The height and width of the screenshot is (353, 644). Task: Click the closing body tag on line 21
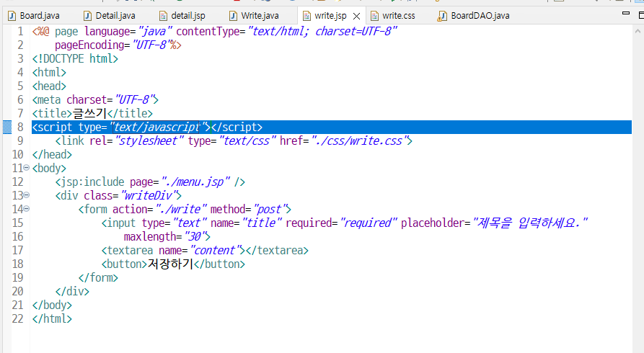point(52,305)
